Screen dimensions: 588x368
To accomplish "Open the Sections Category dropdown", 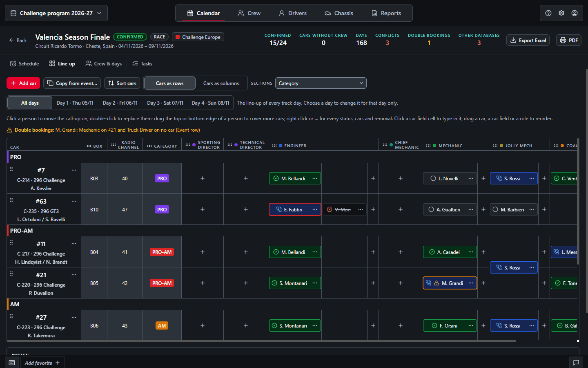I will click(x=321, y=83).
